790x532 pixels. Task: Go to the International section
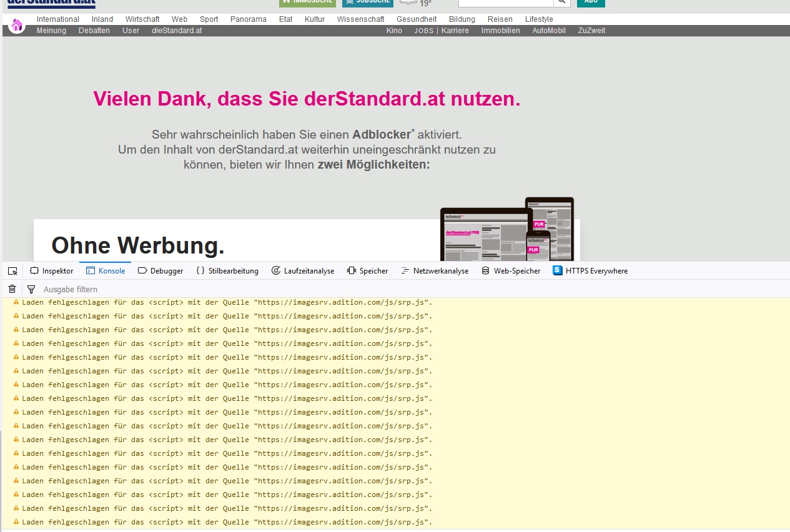click(58, 19)
